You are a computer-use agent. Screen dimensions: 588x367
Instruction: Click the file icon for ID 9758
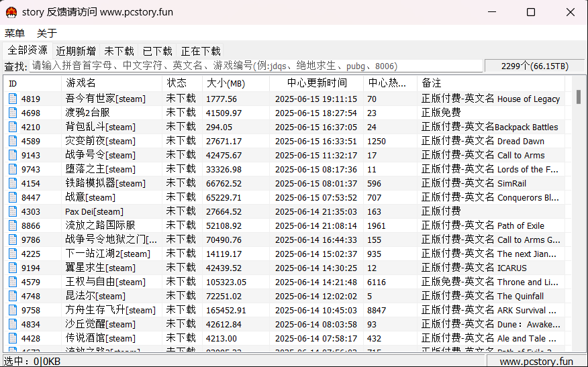(x=13, y=310)
